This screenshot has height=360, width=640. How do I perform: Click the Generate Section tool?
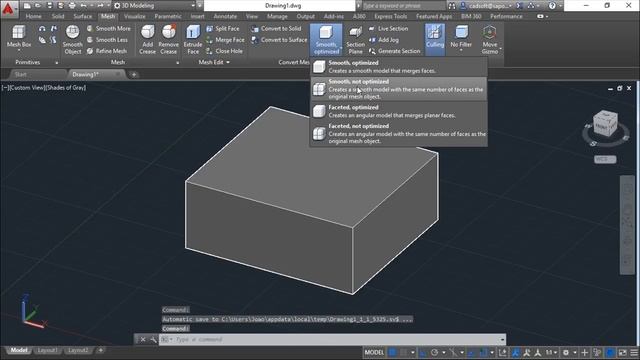pyautogui.click(x=394, y=51)
